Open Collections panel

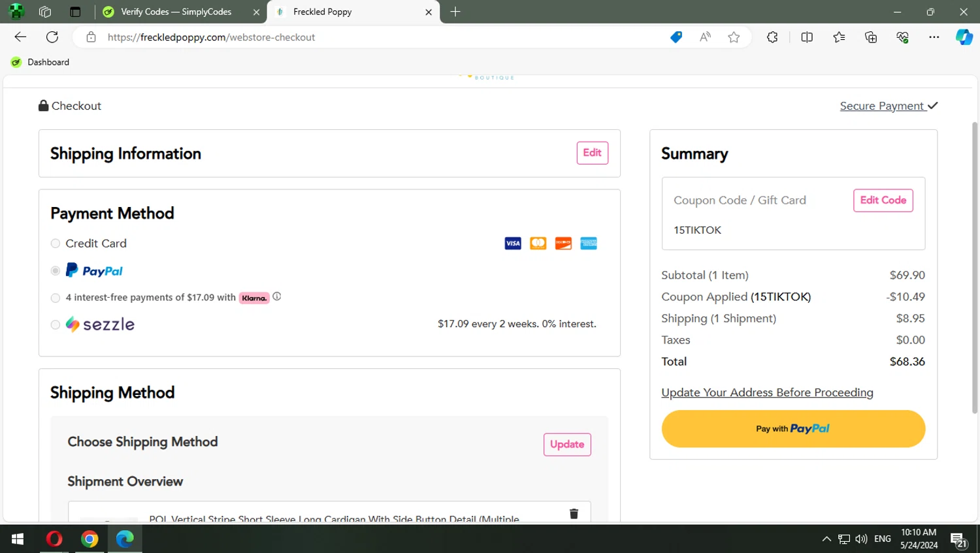coord(871,37)
